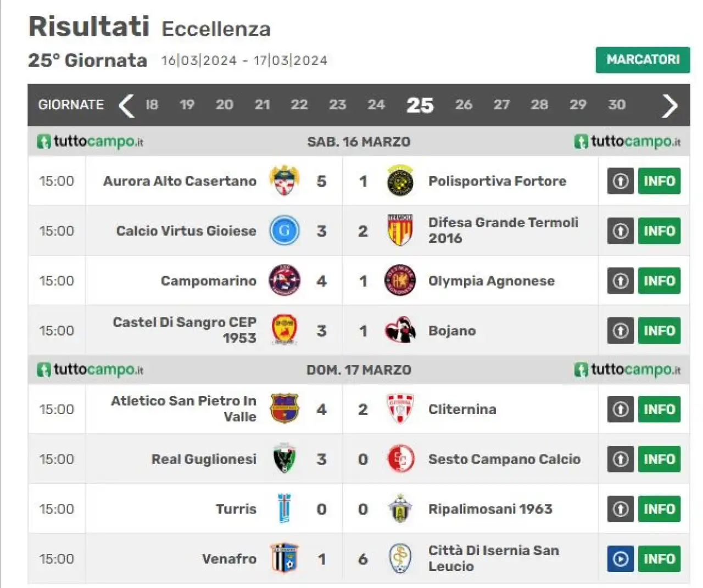Open the Cliternina team name link
703x588 pixels.
coord(462,409)
